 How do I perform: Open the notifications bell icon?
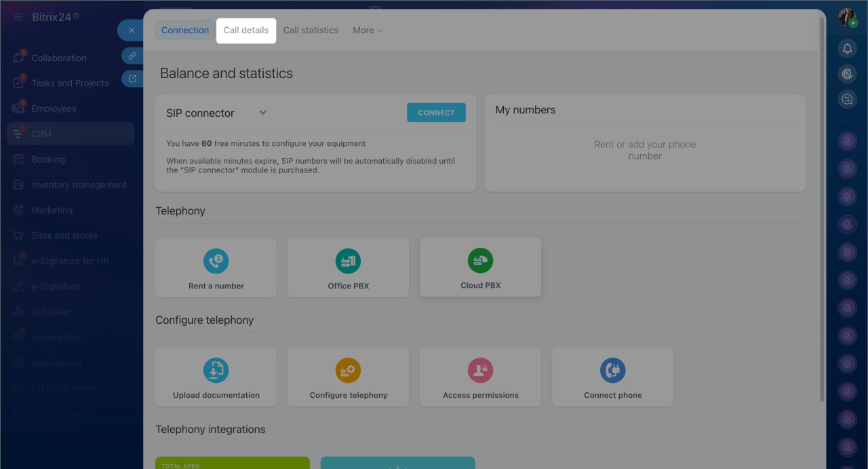[x=847, y=48]
